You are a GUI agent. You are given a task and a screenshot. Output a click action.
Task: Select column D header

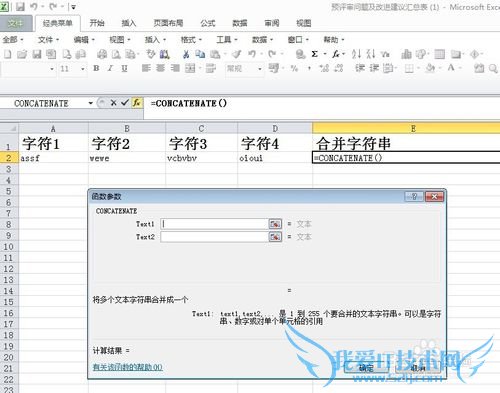click(275, 128)
